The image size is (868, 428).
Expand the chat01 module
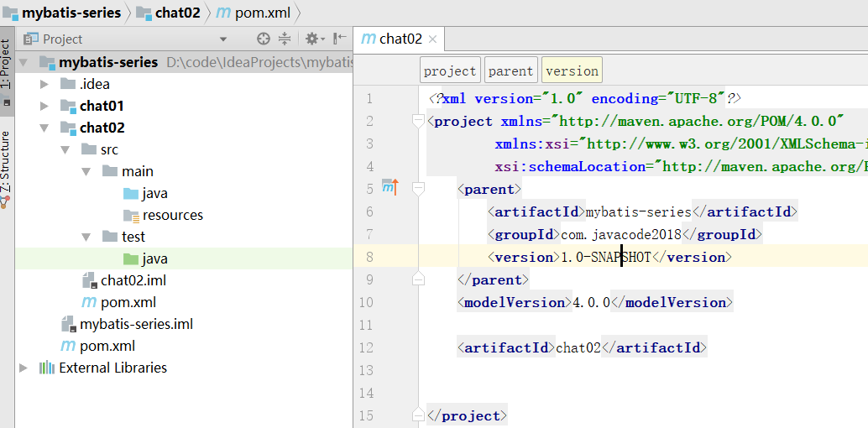tap(44, 106)
